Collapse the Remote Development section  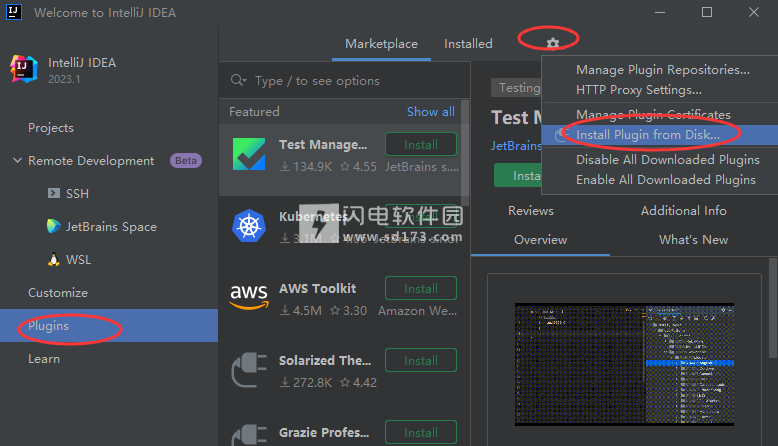17,160
